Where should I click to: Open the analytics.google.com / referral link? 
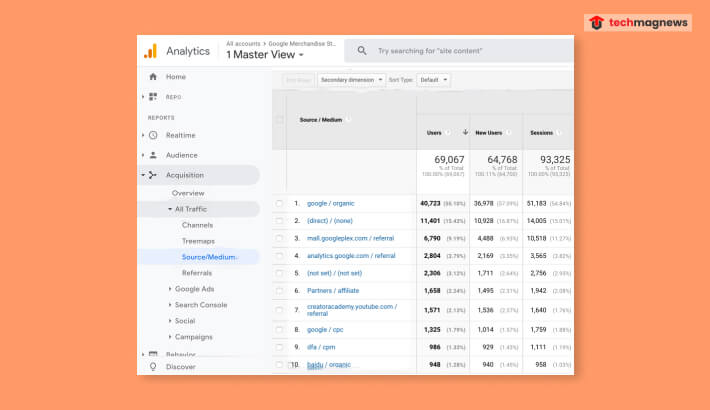[351, 256]
